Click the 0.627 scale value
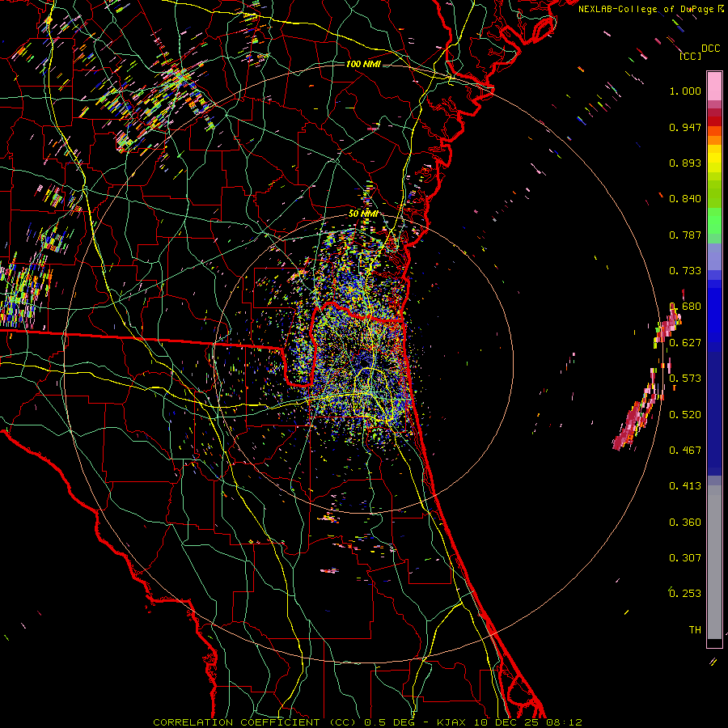The width and height of the screenshot is (728, 728). pyautogui.click(x=685, y=343)
